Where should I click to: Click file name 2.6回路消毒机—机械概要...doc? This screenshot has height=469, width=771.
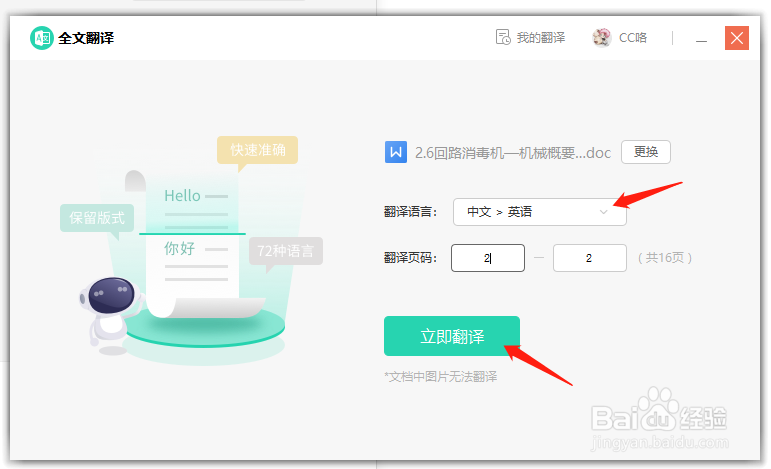pyautogui.click(x=513, y=153)
